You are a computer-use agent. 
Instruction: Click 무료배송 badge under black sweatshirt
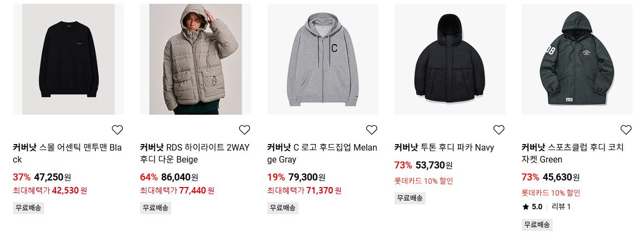(28, 208)
